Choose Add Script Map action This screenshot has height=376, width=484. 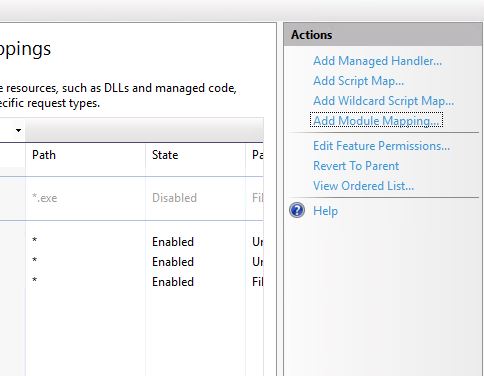(x=358, y=81)
